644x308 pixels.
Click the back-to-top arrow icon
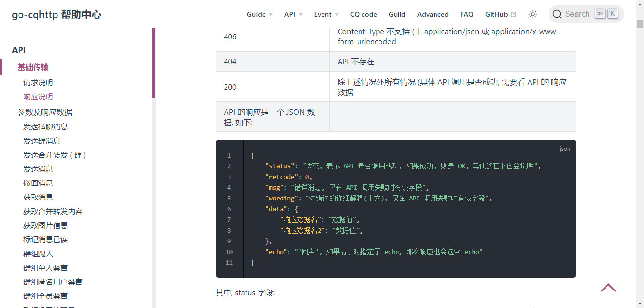tap(608, 288)
